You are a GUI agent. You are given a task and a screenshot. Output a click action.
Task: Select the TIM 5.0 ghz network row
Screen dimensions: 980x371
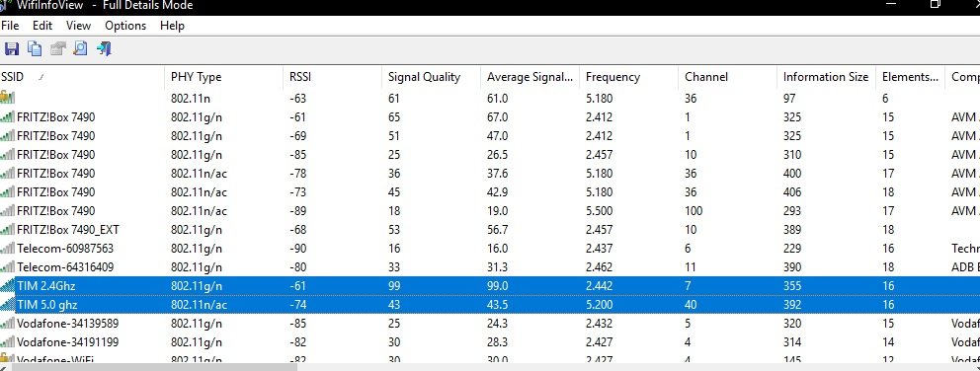click(x=490, y=304)
